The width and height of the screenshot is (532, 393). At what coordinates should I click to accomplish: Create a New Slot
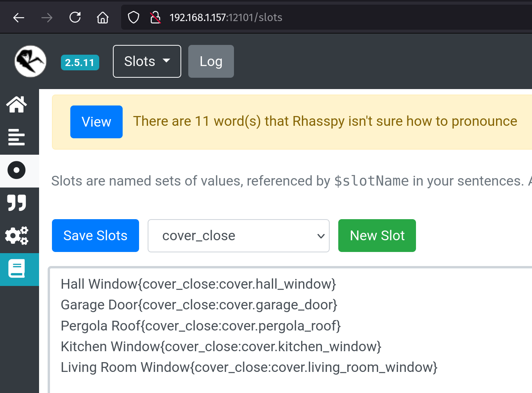tap(377, 236)
